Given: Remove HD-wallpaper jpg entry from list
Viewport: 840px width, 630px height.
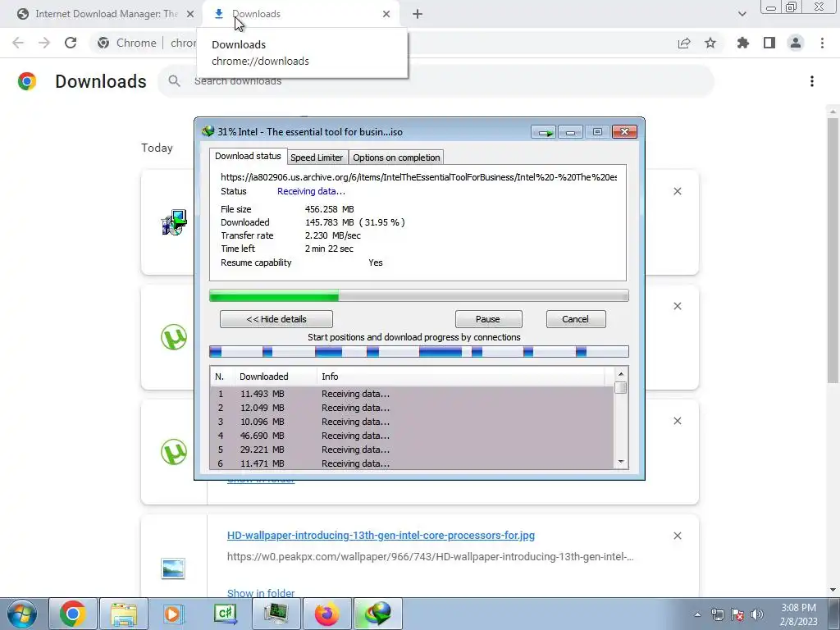Looking at the screenshot, I should tap(677, 536).
